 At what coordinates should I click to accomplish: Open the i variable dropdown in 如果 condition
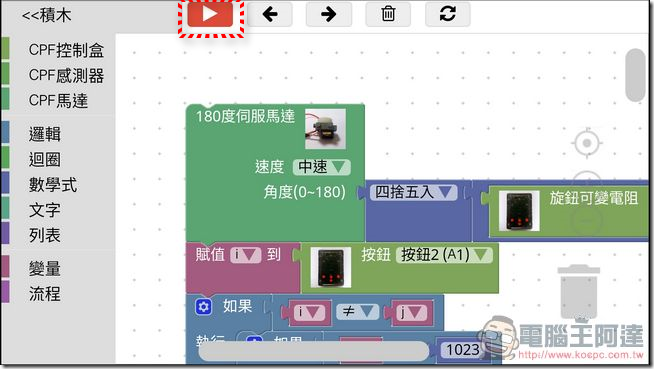(309, 312)
